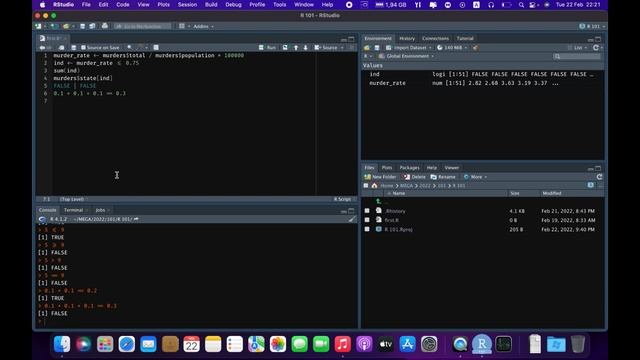Check the box next to R 101.Rproj
Viewport: 640px width, 360px height.
tap(367, 229)
